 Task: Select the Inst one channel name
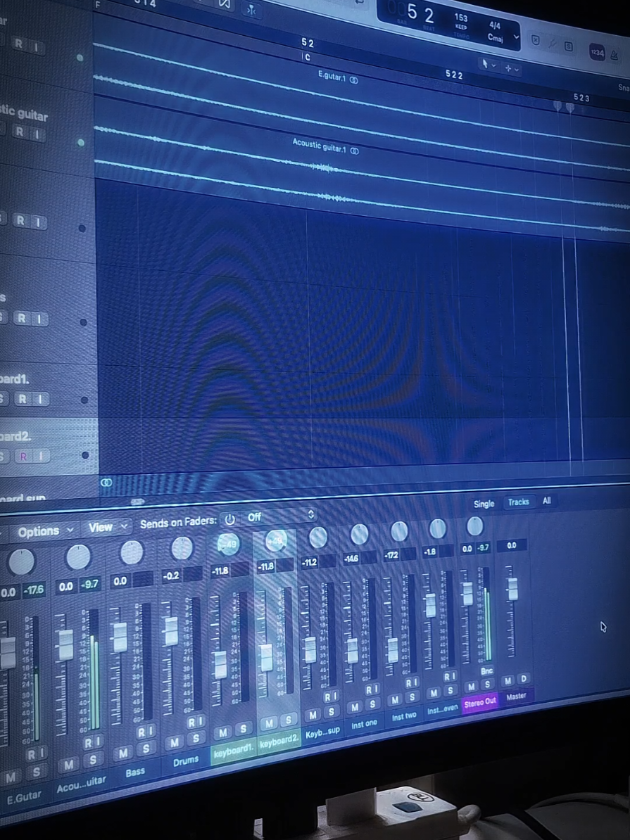pyautogui.click(x=364, y=725)
